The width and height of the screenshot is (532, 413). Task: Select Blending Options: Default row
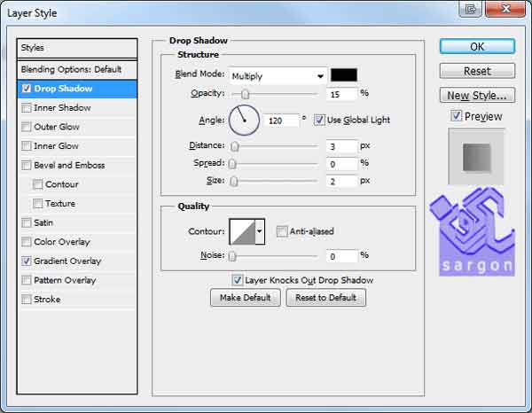[x=77, y=69]
